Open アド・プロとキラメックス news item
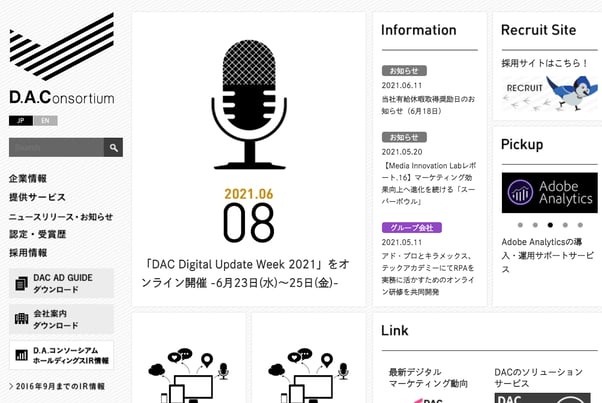The image size is (602, 403). click(x=428, y=274)
